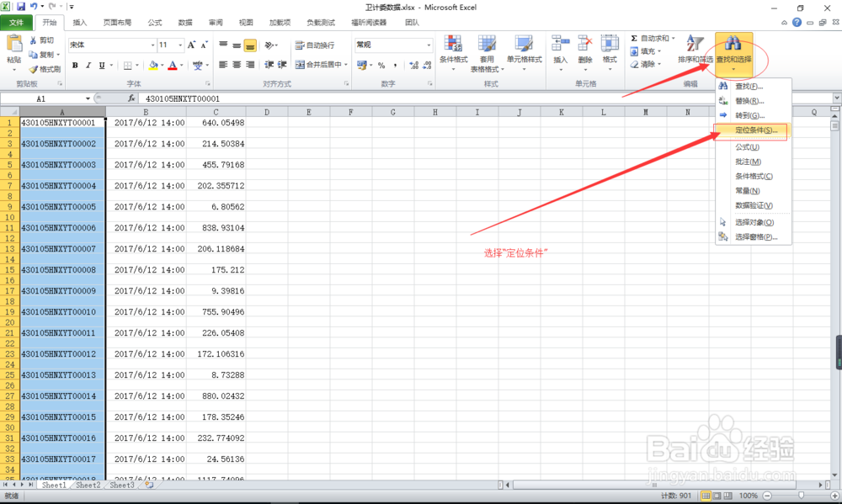The width and height of the screenshot is (842, 504).
Task: Click 查找和选择 binoculars button
Action: click(733, 53)
